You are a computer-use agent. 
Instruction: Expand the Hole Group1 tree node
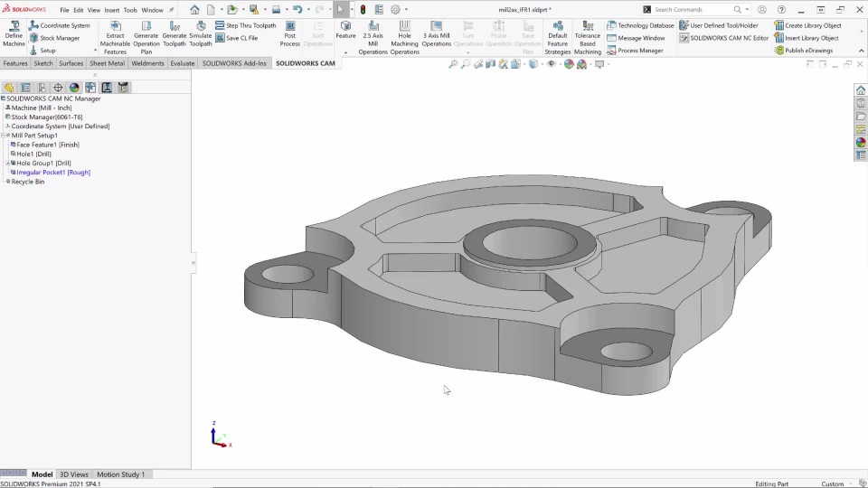(x=8, y=164)
